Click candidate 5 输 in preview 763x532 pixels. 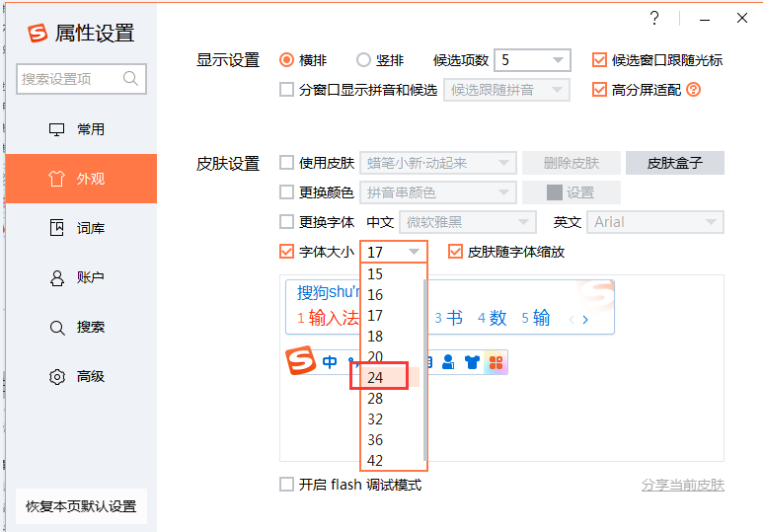[535, 318]
